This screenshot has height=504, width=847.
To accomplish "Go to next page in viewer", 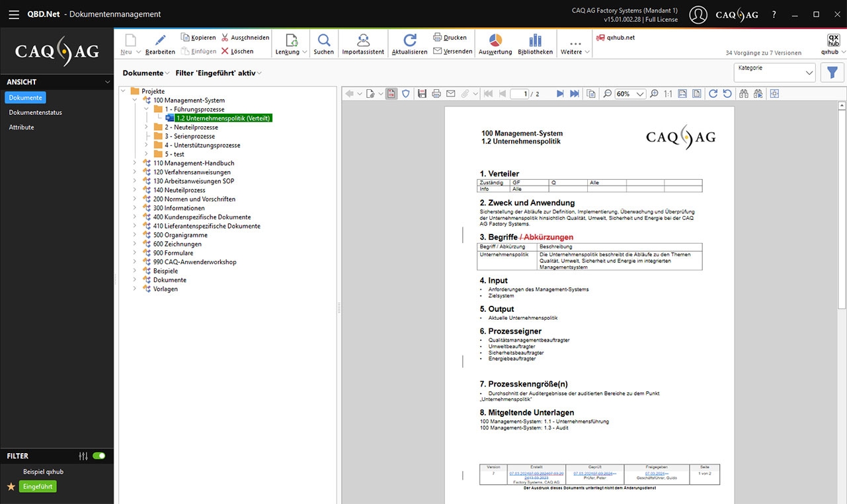I will pos(560,94).
